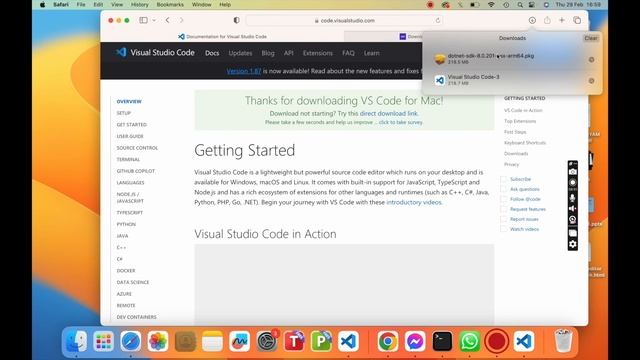Image resolution: width=640 pixels, height=360 pixels.
Task: Click the record button in recorder toolbar
Action: point(573,183)
